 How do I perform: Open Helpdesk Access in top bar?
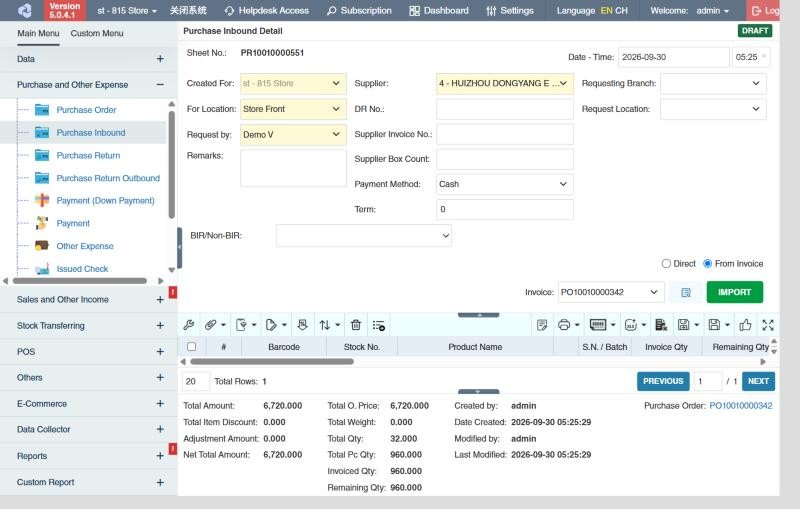click(x=266, y=10)
